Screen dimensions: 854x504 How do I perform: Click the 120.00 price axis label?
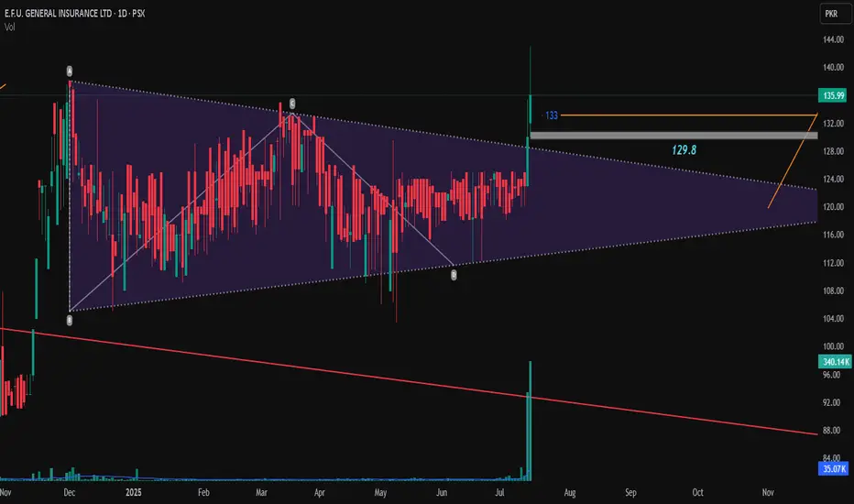[x=833, y=207]
